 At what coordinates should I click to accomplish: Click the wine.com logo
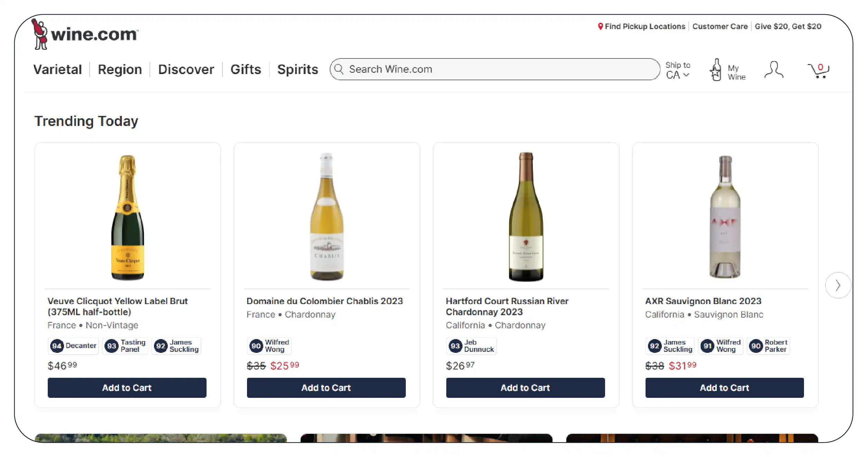point(85,34)
